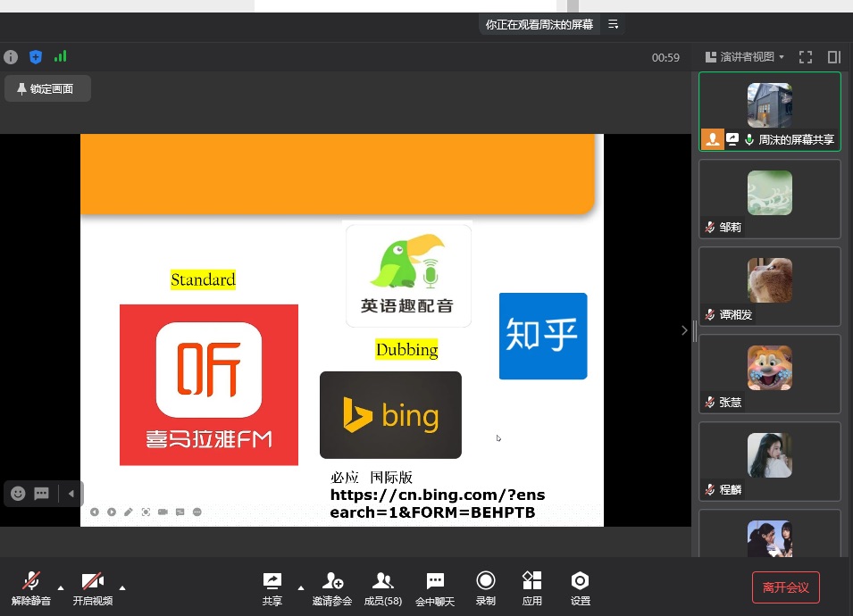
Task: Start recording with 录制 button
Action: [485, 587]
